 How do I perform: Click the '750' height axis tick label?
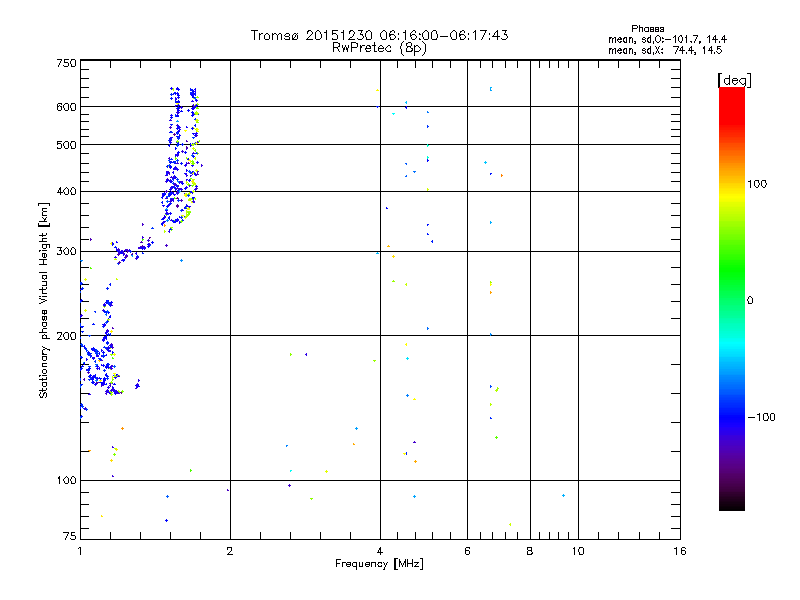click(x=66, y=63)
